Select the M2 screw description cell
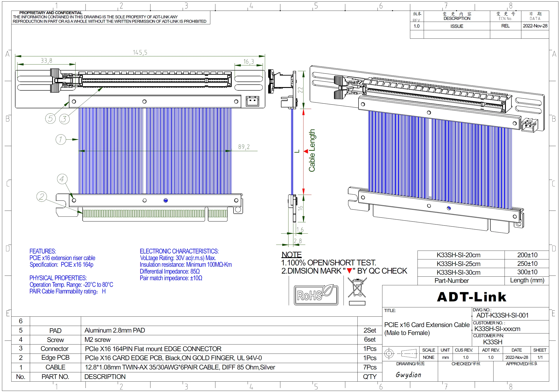 coord(98,340)
